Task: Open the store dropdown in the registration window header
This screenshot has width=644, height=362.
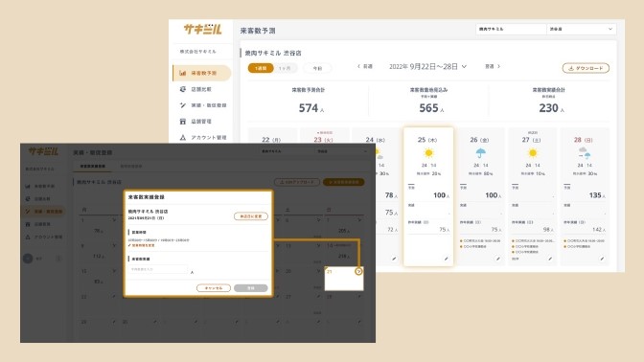Action: pos(341,151)
